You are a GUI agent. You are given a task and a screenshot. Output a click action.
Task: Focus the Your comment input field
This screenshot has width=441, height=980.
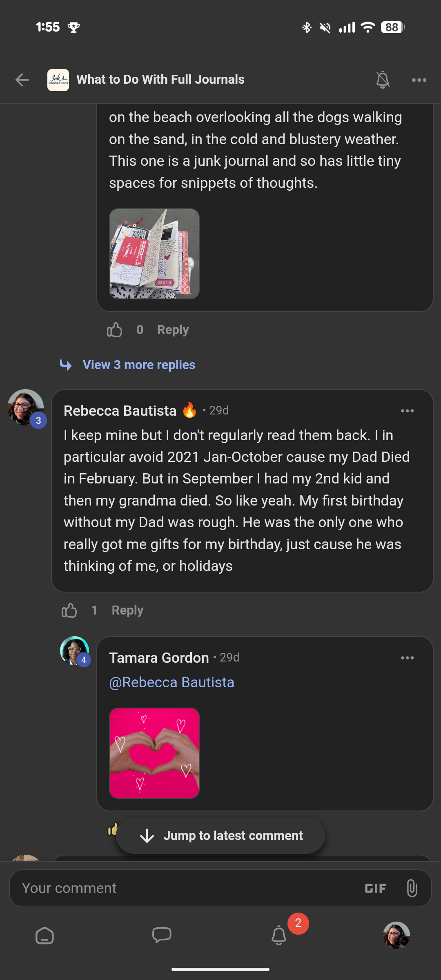click(184, 888)
